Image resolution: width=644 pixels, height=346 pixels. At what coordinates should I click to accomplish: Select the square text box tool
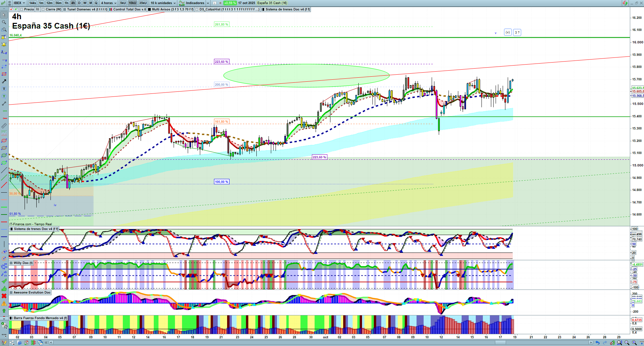click(x=4, y=89)
